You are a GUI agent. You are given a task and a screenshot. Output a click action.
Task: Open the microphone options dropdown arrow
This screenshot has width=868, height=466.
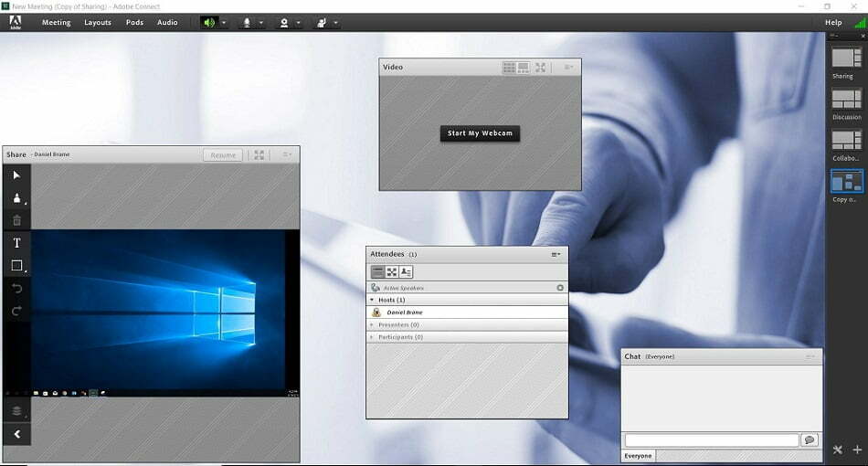261,23
